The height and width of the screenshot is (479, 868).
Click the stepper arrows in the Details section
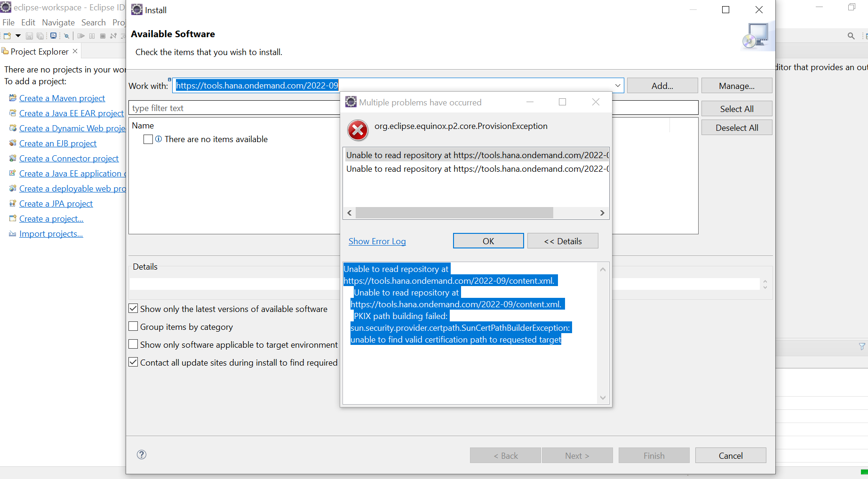tap(765, 284)
